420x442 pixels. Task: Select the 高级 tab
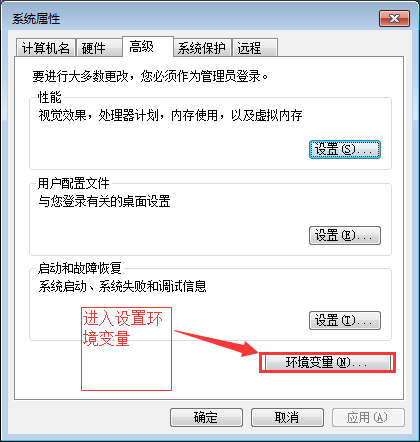point(148,46)
